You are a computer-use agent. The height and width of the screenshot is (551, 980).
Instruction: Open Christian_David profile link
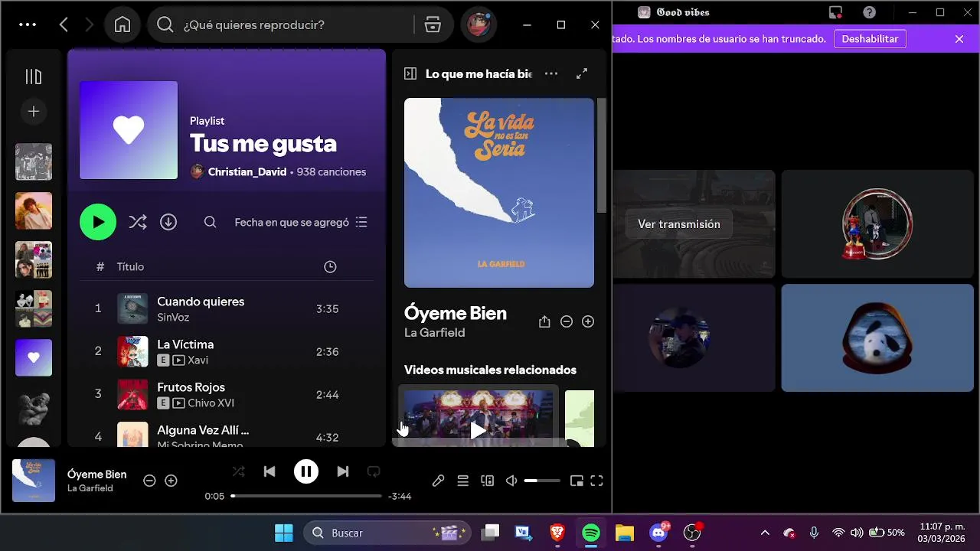[x=247, y=172]
